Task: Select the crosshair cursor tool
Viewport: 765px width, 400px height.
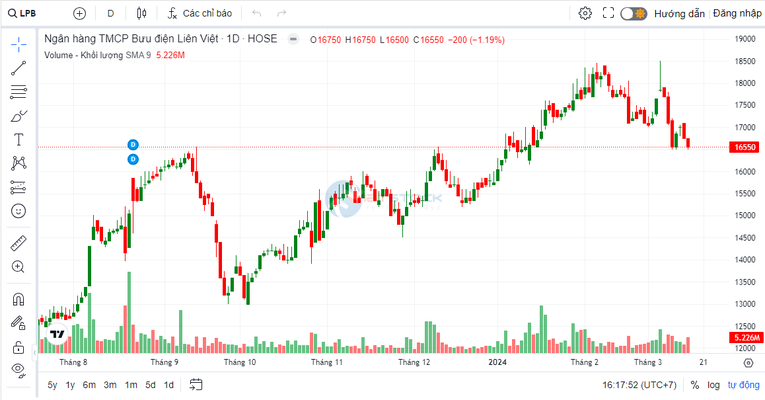Action: [18, 45]
